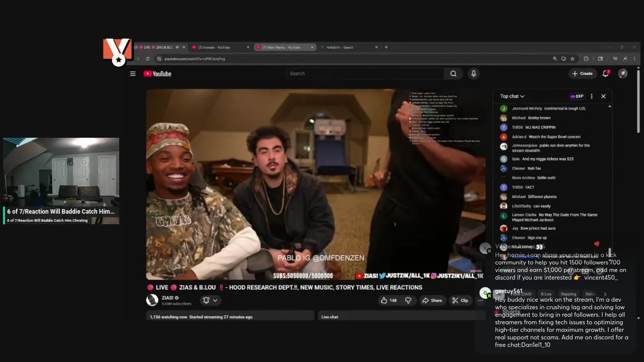
Task: Open the YouTube hamburger guide menu
Action: coord(133,73)
